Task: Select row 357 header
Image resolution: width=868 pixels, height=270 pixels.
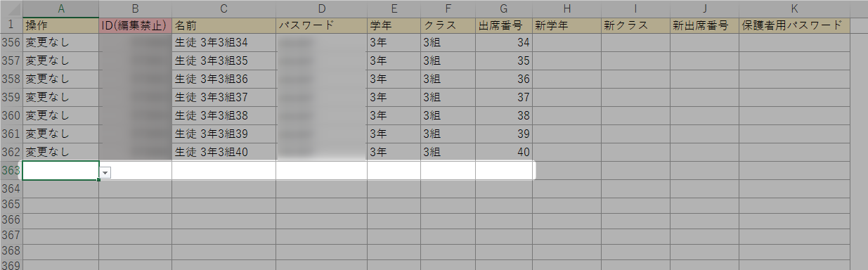Action: pos(11,61)
